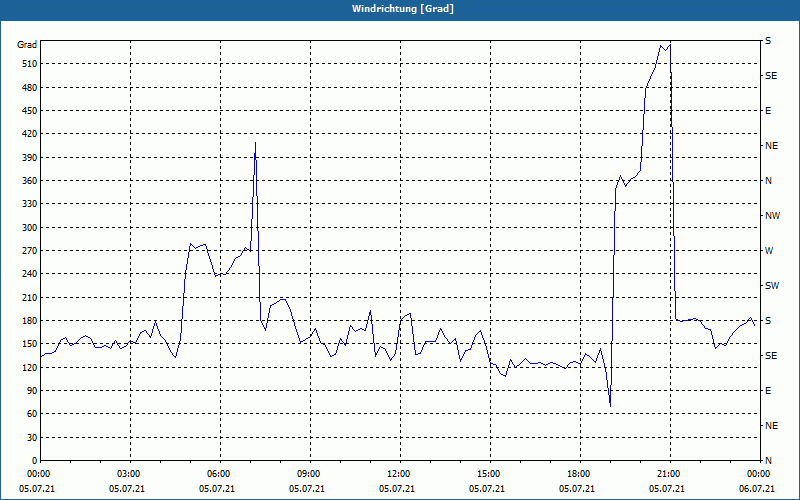Select the 240 left axis value
The height and width of the screenshot is (500, 800).
click(30, 274)
